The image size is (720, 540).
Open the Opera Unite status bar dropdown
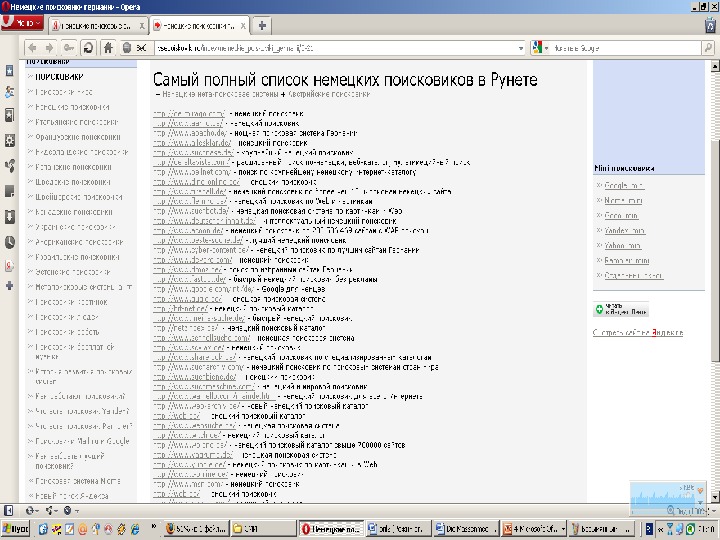pyautogui.click(x=51, y=510)
